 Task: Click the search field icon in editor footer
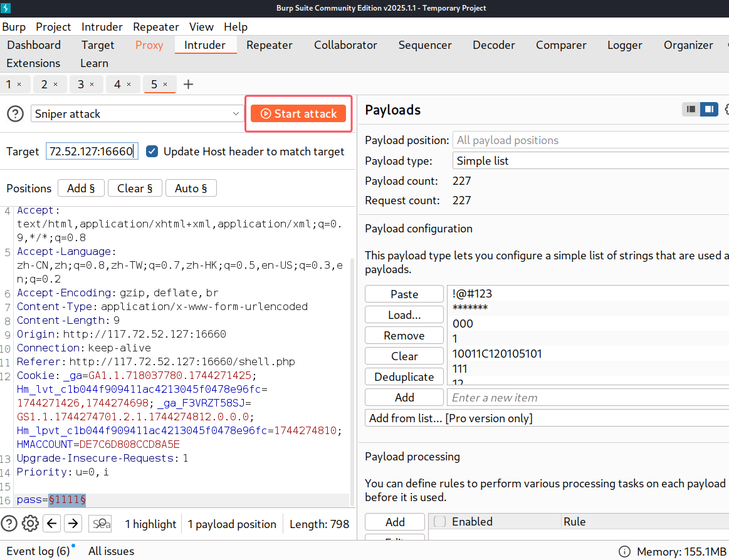point(100,524)
